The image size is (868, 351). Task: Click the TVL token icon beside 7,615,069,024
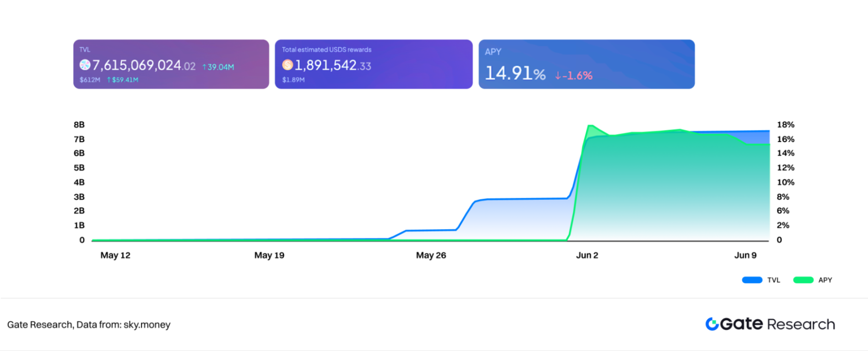(85, 65)
